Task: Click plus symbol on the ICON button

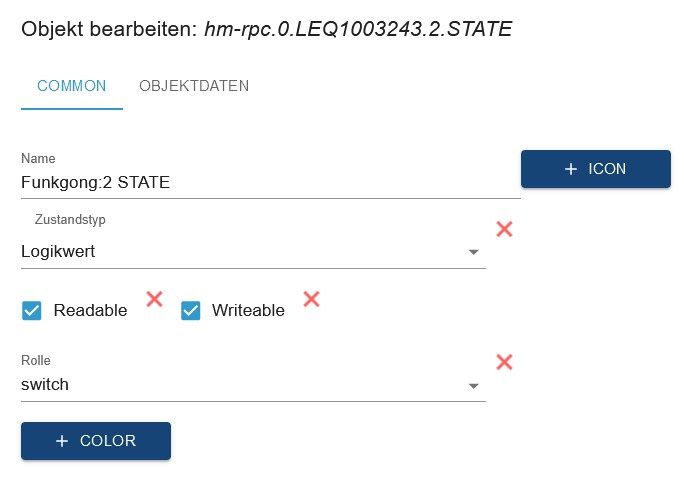Action: pos(571,169)
